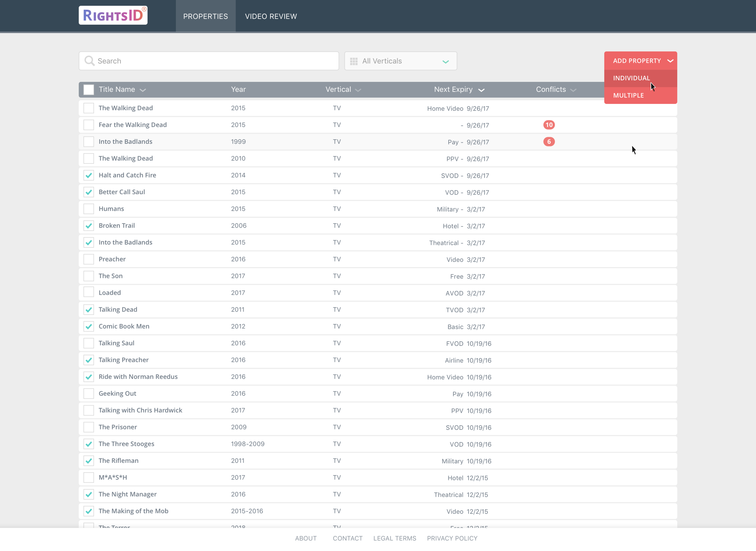Switch to the Video Review tab

271,16
